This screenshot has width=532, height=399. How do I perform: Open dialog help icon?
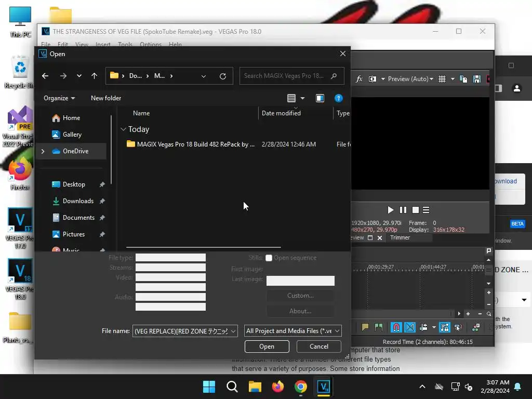[338, 98]
